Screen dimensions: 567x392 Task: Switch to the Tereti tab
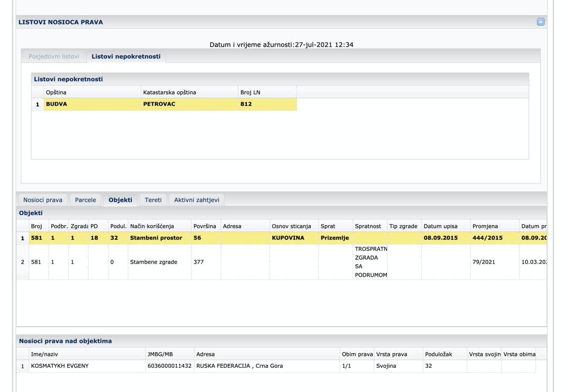(153, 200)
